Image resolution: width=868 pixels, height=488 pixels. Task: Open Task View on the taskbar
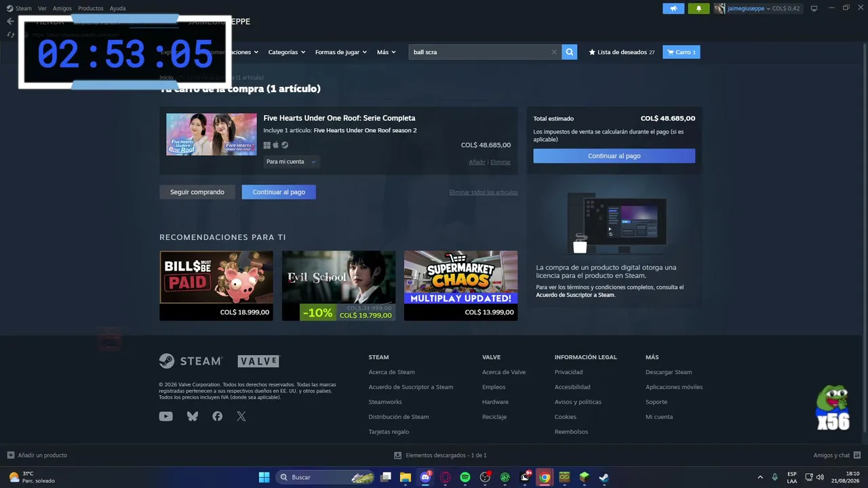[386, 477]
